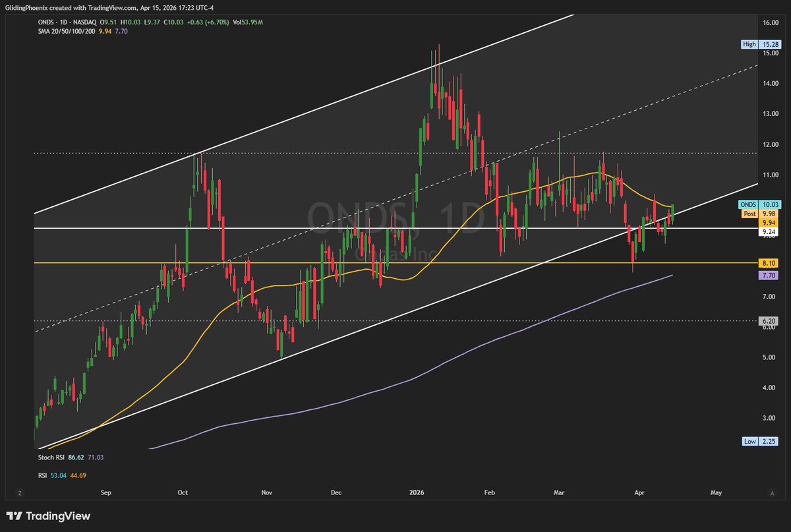Viewport: 791px width, 532px height.
Task: Click the Nov label on time axis
Action: coord(266,492)
